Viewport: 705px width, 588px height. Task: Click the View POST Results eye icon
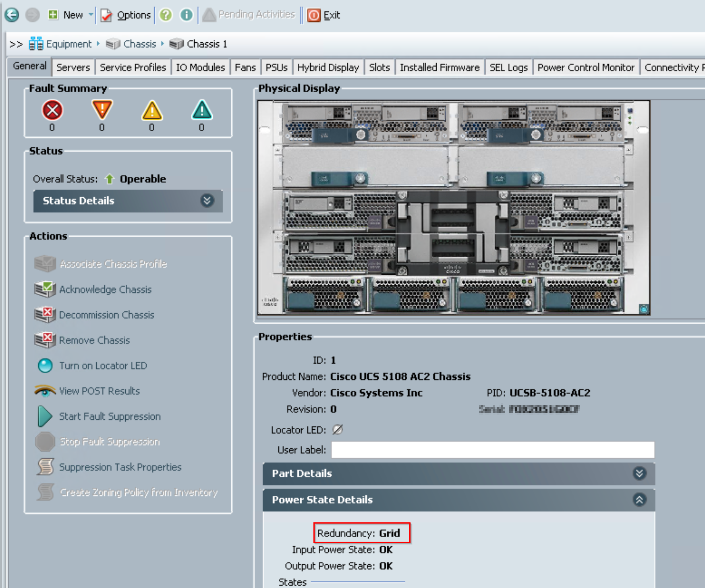click(x=45, y=390)
